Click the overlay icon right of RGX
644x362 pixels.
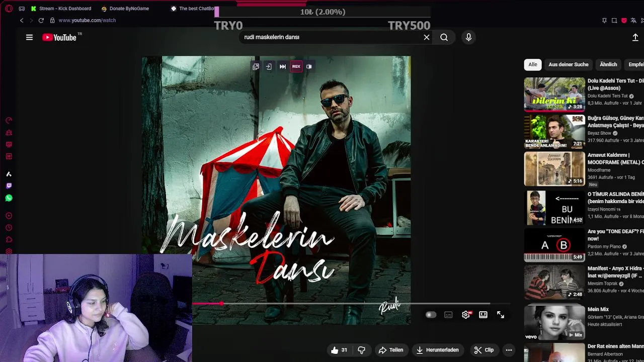click(309, 66)
